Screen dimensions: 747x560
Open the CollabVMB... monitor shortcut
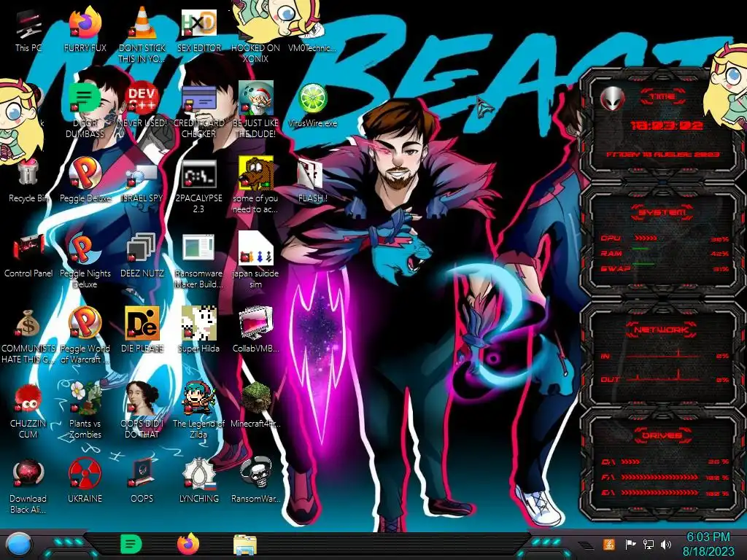coord(255,330)
